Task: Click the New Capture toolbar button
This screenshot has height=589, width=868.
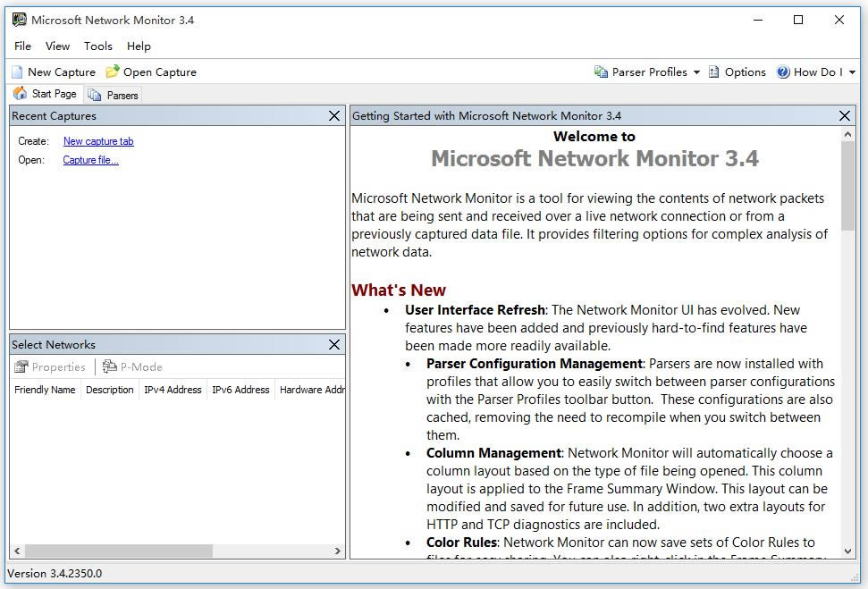Action: (54, 72)
